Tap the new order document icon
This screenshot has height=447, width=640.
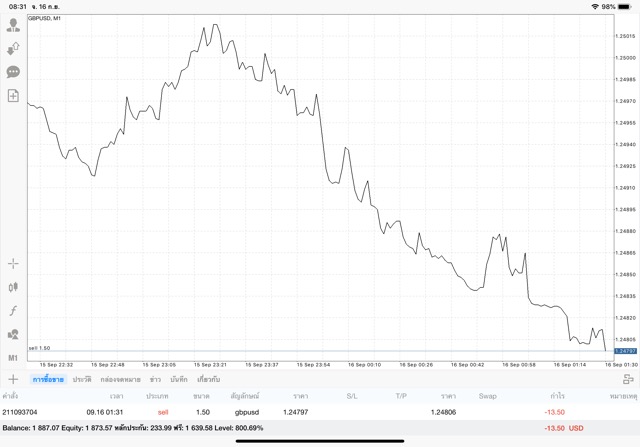[x=13, y=96]
